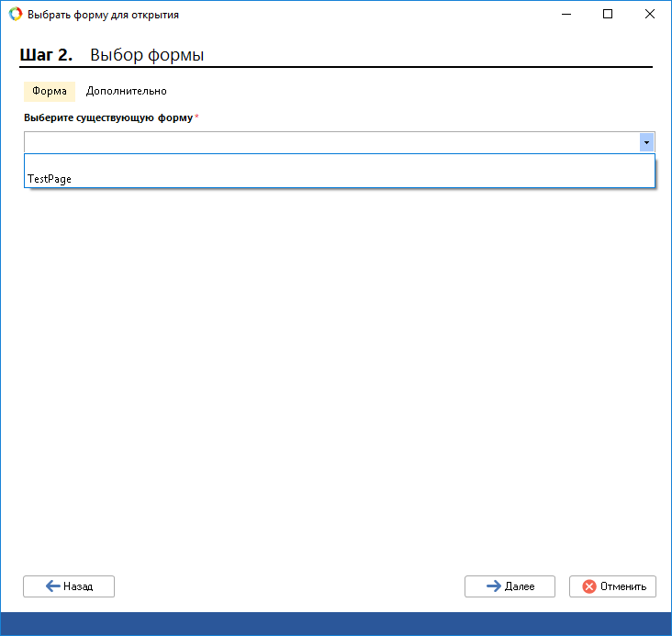The width and height of the screenshot is (672, 636).
Task: Click the blue left arrow icon
Action: point(52,586)
